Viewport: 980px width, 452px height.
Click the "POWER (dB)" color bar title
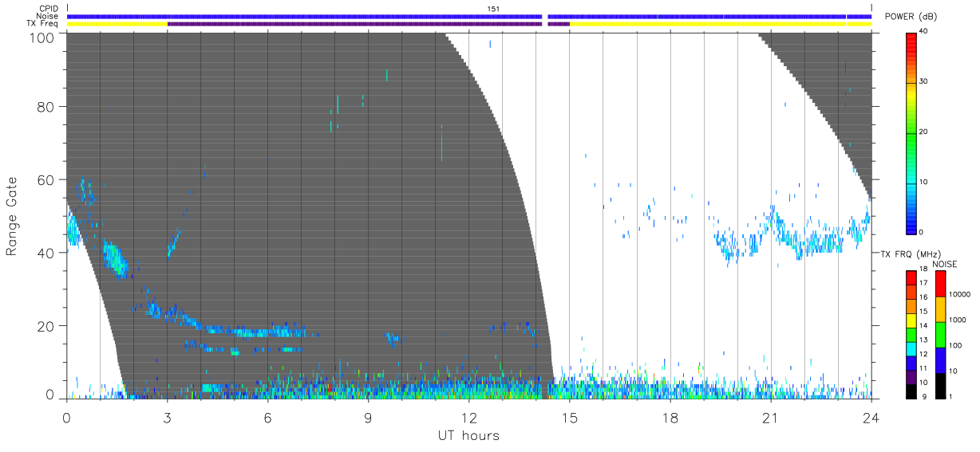[911, 17]
